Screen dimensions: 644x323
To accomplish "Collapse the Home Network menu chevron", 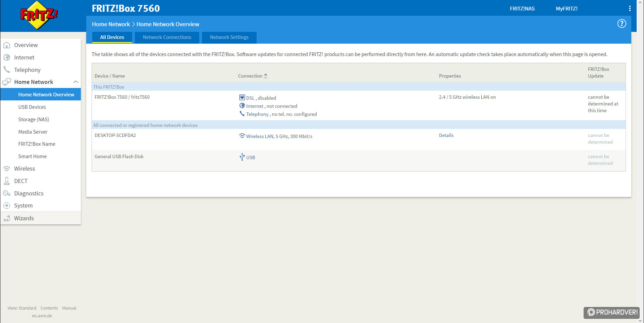I will [x=76, y=82].
